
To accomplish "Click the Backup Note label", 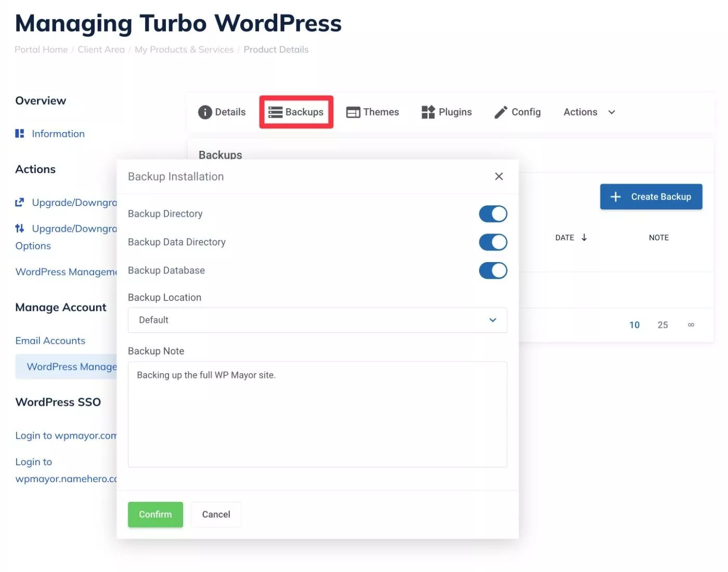I will pos(156,351).
